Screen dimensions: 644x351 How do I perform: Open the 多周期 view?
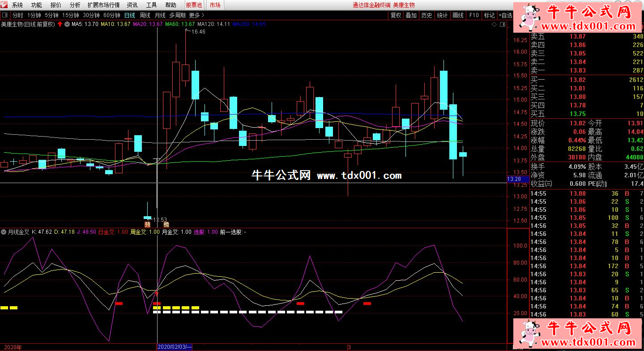[x=178, y=15]
